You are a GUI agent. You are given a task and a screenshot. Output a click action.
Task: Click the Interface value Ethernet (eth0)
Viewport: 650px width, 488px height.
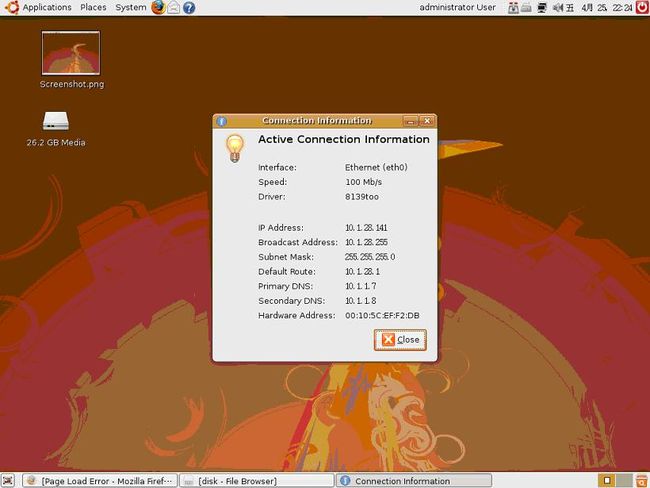coord(376,168)
